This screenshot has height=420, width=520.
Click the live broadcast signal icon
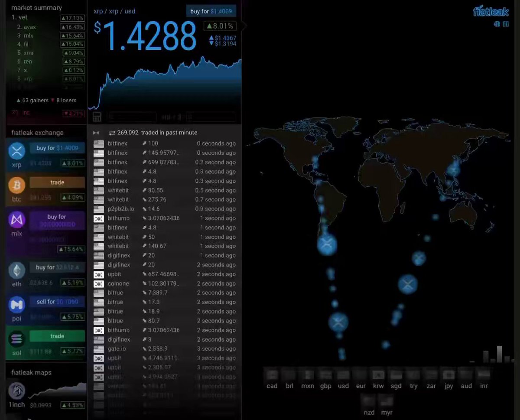(96, 133)
